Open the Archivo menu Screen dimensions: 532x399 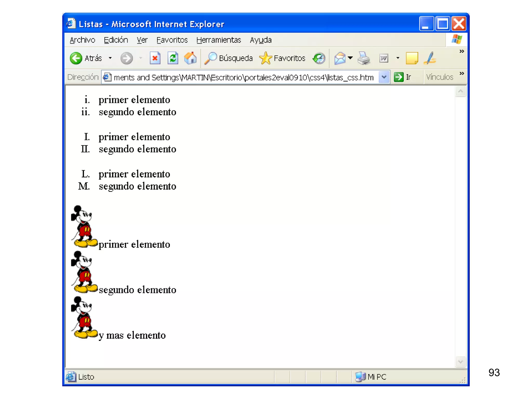click(82, 40)
